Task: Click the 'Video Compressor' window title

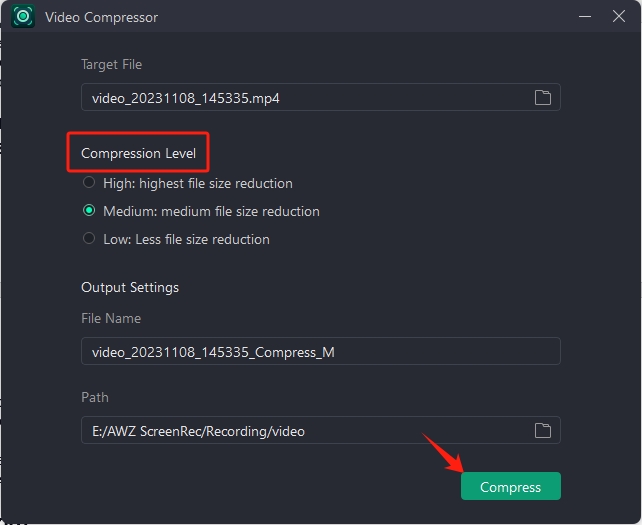Action: tap(101, 18)
